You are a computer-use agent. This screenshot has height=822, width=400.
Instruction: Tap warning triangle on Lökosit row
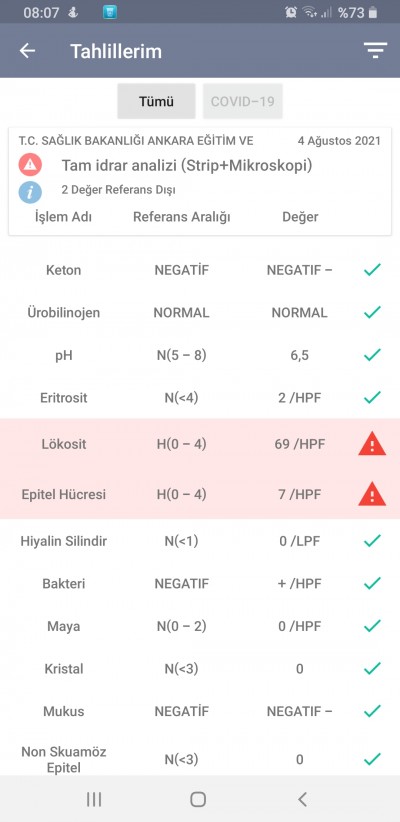tap(372, 444)
